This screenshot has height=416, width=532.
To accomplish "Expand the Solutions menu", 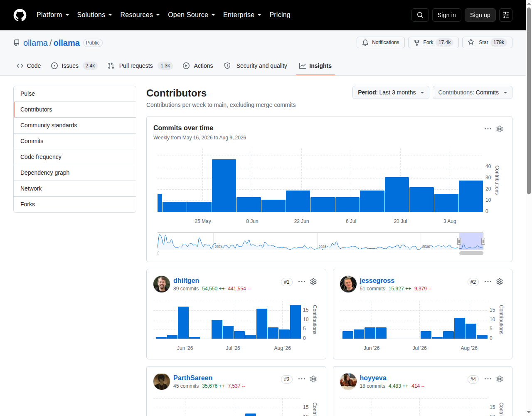I will click(94, 15).
